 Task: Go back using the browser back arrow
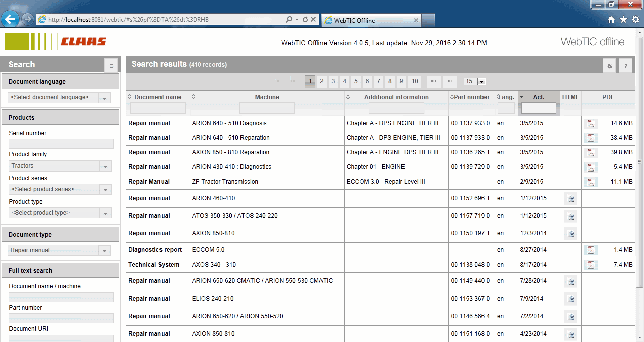(11, 19)
